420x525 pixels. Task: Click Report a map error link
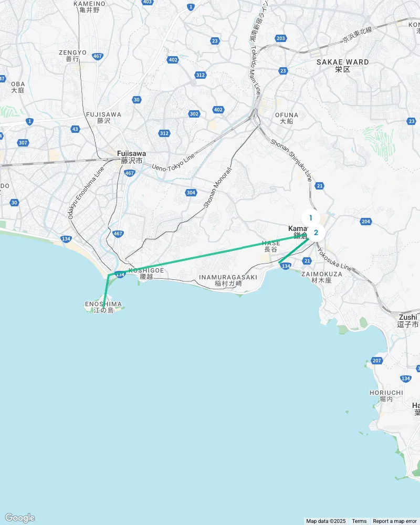pyautogui.click(x=395, y=521)
